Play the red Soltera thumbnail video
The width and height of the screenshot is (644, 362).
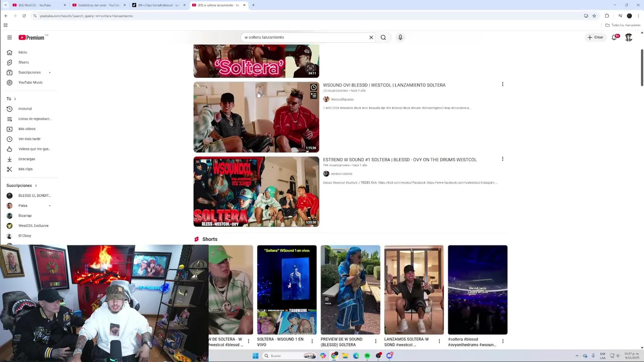[256, 61]
